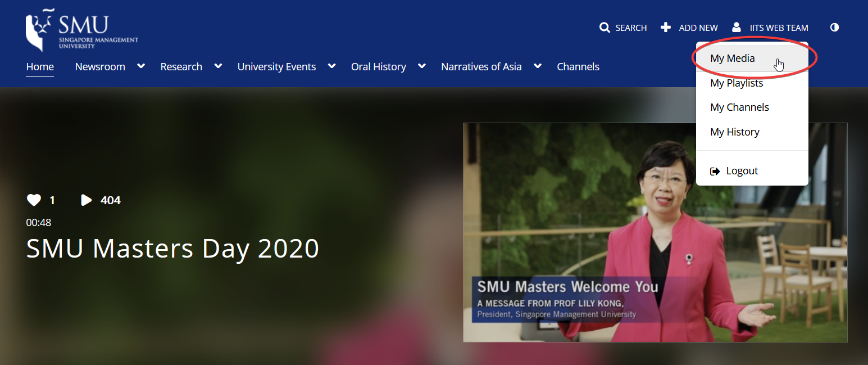Expand the Oral History chevron
Screen dimensions: 868x365
point(422,66)
